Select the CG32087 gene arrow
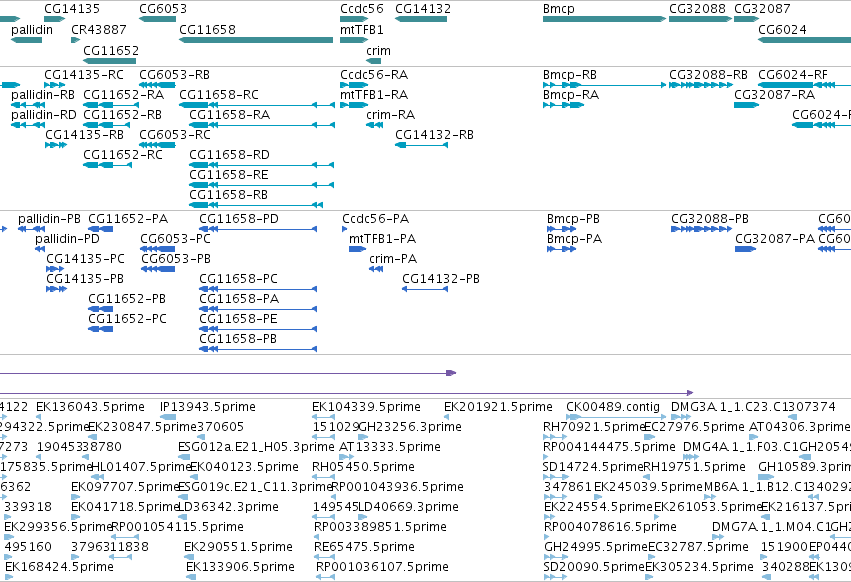The height and width of the screenshot is (582, 851). [746, 19]
